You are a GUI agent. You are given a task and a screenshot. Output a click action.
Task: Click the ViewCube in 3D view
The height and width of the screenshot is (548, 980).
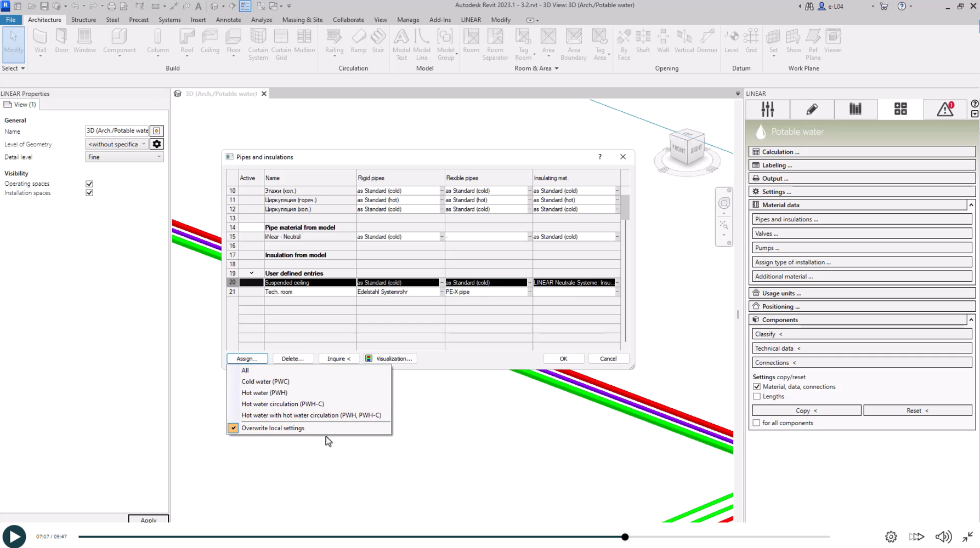687,147
